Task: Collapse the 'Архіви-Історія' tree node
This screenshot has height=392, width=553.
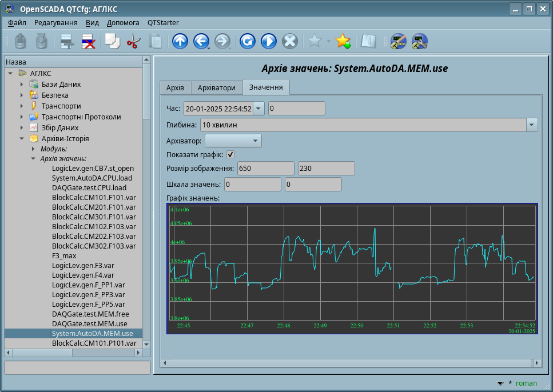Action: tap(22, 138)
